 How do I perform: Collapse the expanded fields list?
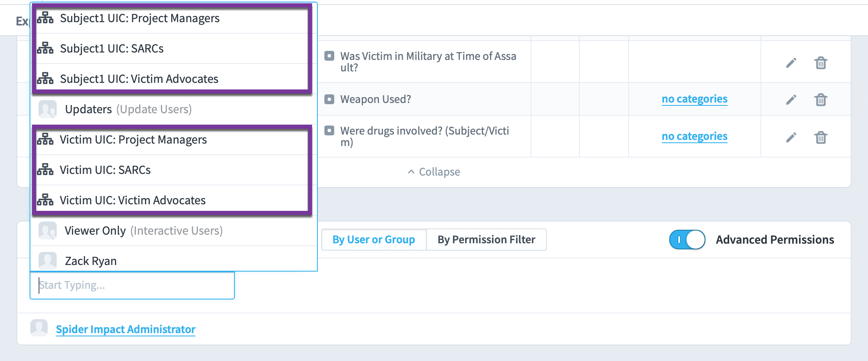(x=434, y=172)
